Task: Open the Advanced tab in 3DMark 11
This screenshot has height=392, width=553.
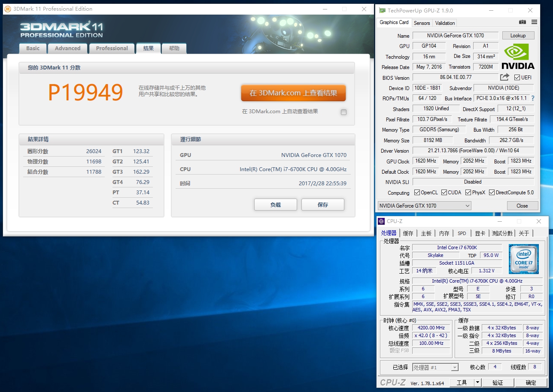Action: point(67,48)
